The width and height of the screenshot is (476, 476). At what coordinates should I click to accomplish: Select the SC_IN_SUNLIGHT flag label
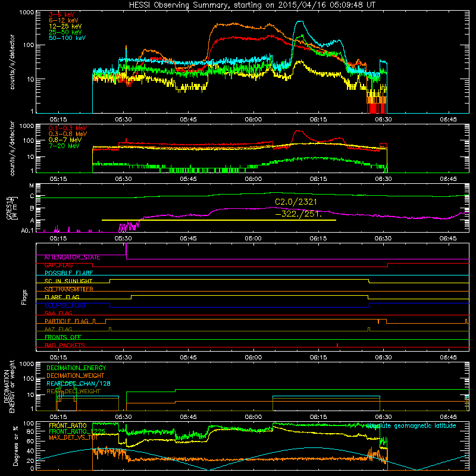point(68,281)
